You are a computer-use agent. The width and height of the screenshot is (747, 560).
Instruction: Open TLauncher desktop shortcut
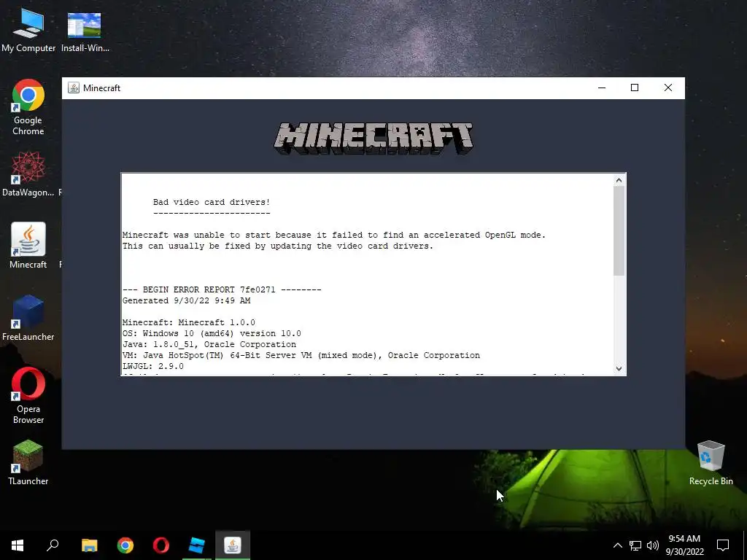[x=28, y=462]
